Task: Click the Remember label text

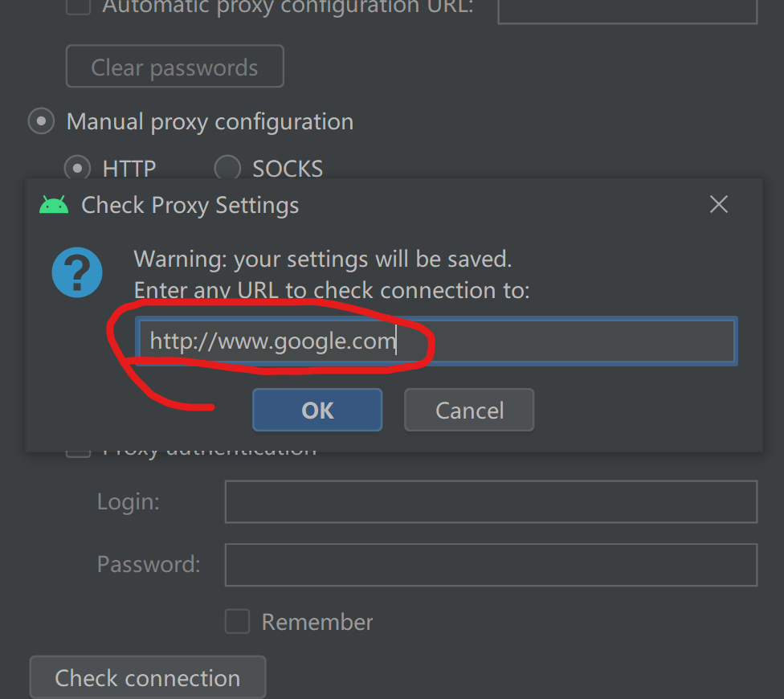Action: (317, 622)
